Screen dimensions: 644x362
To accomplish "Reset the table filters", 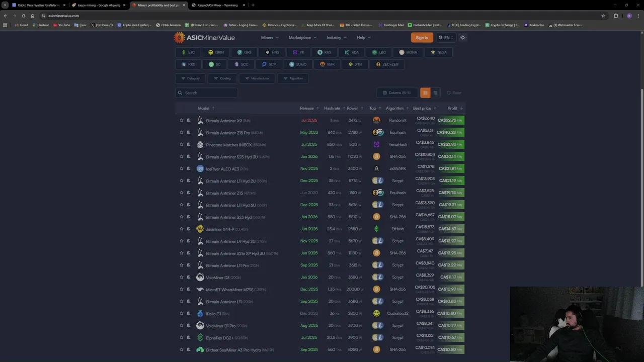I will (x=454, y=93).
